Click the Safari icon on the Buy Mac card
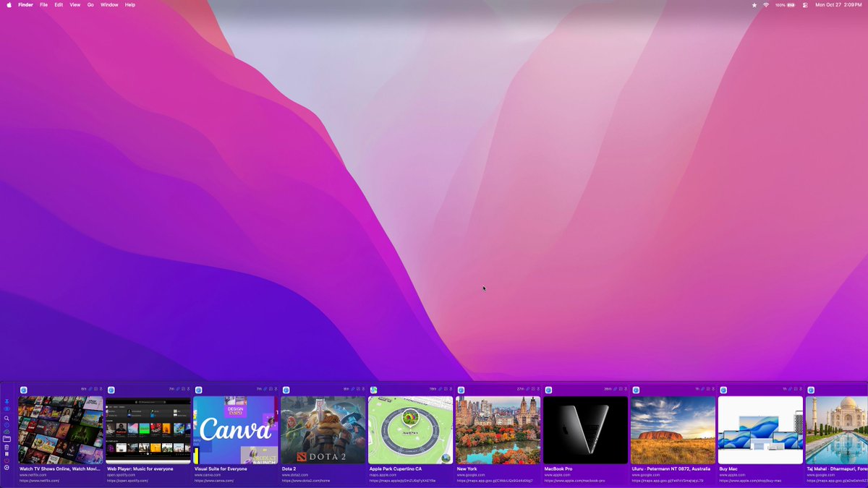The image size is (868, 488). (724, 390)
